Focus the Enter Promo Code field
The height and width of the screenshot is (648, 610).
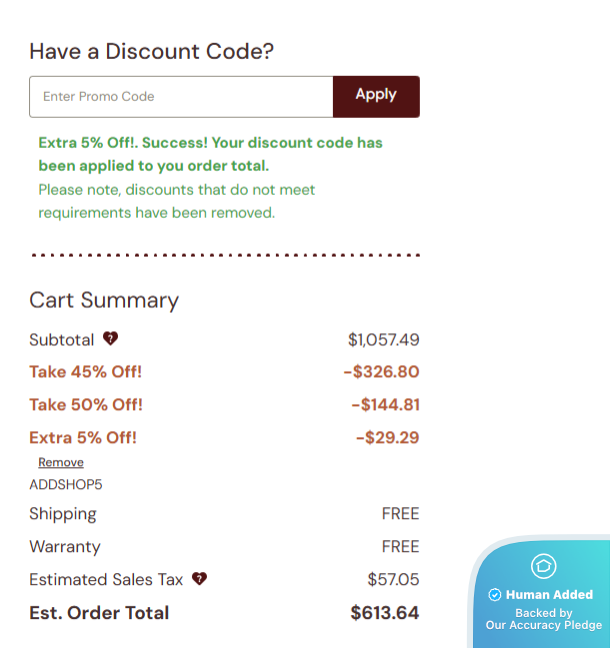pos(181,97)
